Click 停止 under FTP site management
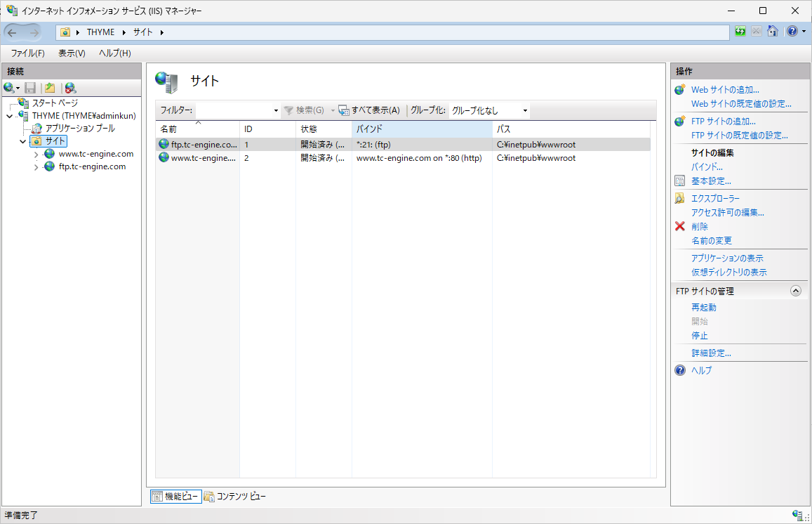The height and width of the screenshot is (524, 812). (699, 336)
